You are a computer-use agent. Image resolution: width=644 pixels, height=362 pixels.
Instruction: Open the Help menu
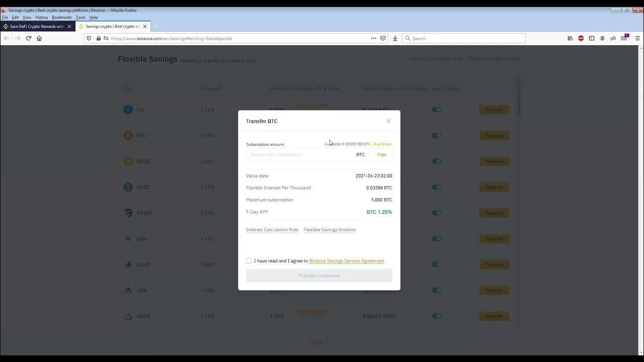click(x=94, y=18)
